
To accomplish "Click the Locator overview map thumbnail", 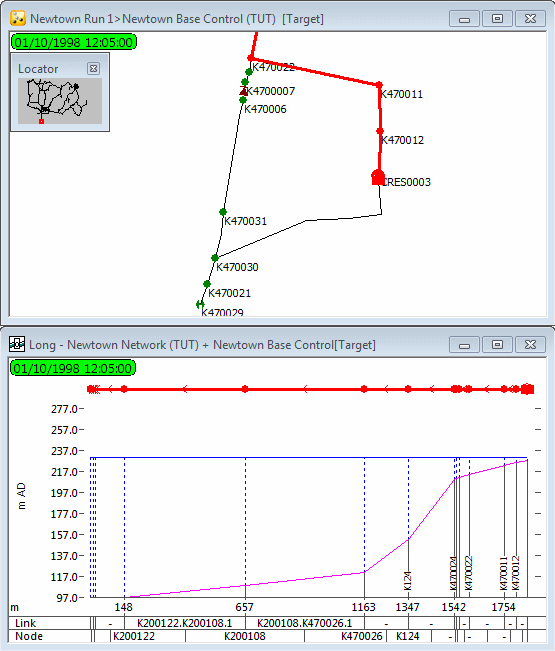I will [60, 101].
